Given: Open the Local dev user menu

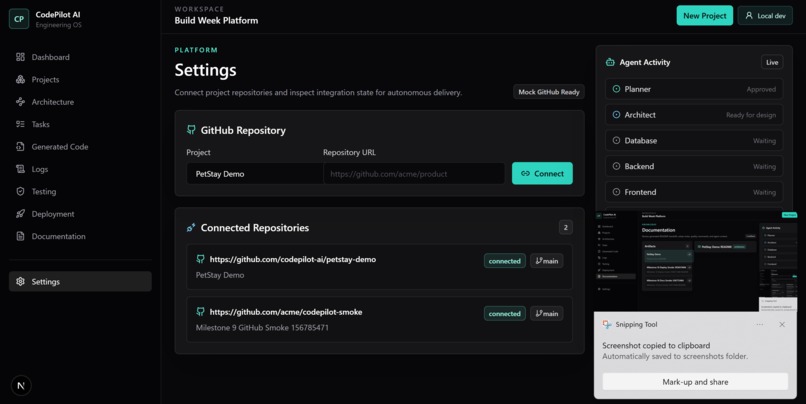Looking at the screenshot, I should click(765, 15).
